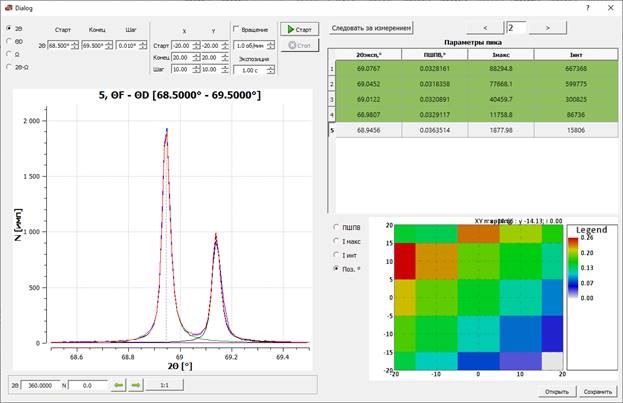Screen dimensions: 623x403
Task: Select the ΘD scan mode radio button
Action: tap(10, 42)
